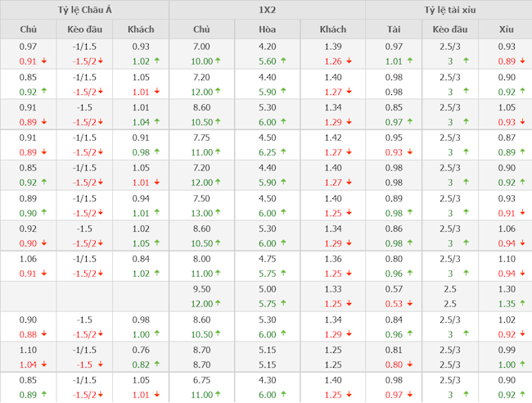
Task: Click the red down arrow beside 1.26
Action: [x=349, y=61]
